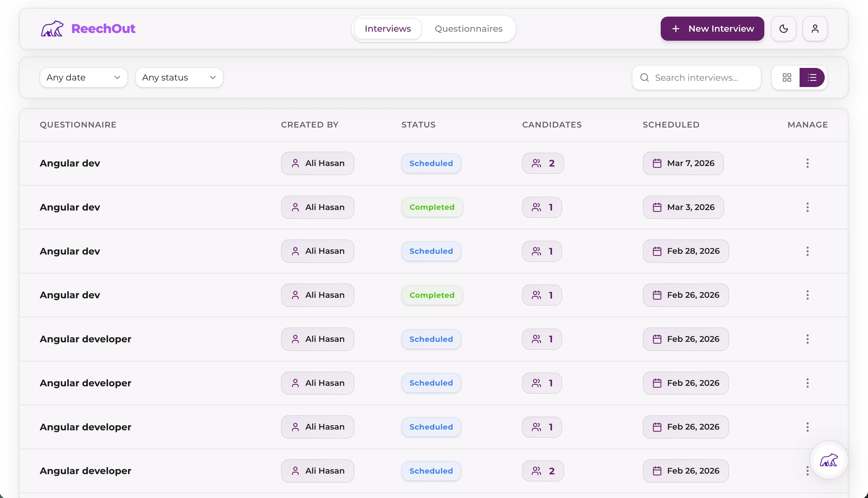Viewport: 868px width, 498px height.
Task: Click the floating bear assistant button
Action: tap(829, 460)
